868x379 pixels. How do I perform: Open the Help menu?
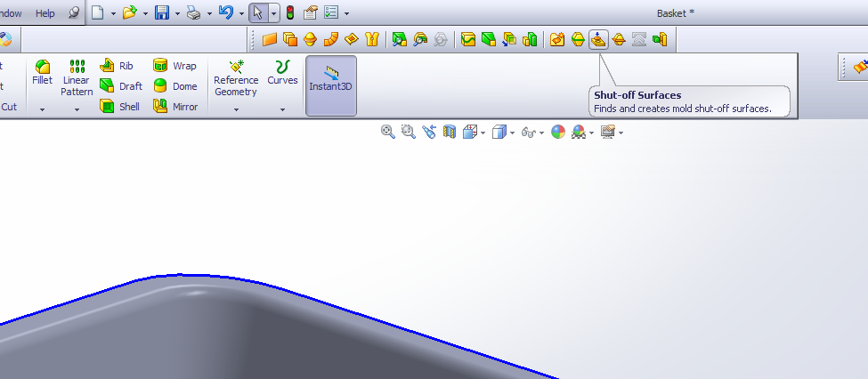point(45,13)
